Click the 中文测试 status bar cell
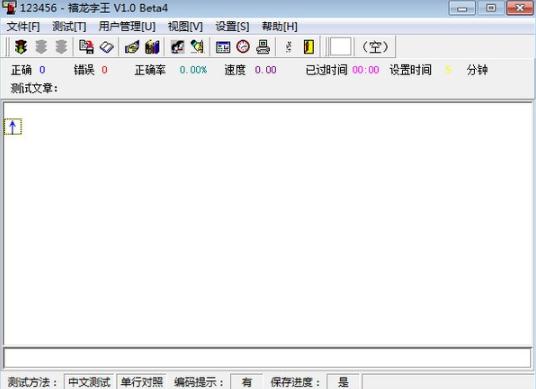The width and height of the screenshot is (536, 389). pyautogui.click(x=89, y=382)
